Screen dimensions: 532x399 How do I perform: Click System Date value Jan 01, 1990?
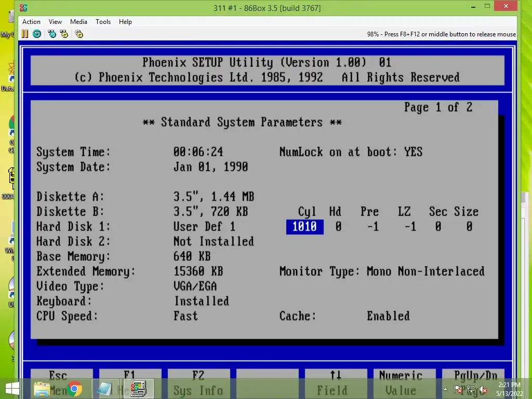click(211, 167)
